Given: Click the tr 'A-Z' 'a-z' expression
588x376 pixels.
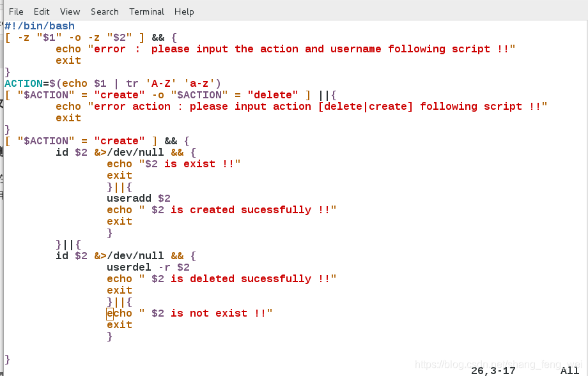Looking at the screenshot, I should (x=173, y=83).
